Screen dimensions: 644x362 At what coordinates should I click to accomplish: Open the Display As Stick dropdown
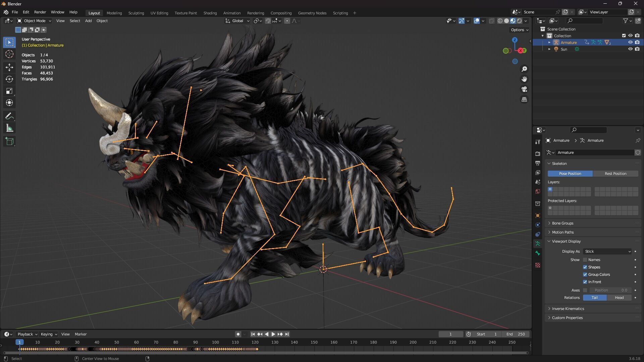(x=607, y=251)
